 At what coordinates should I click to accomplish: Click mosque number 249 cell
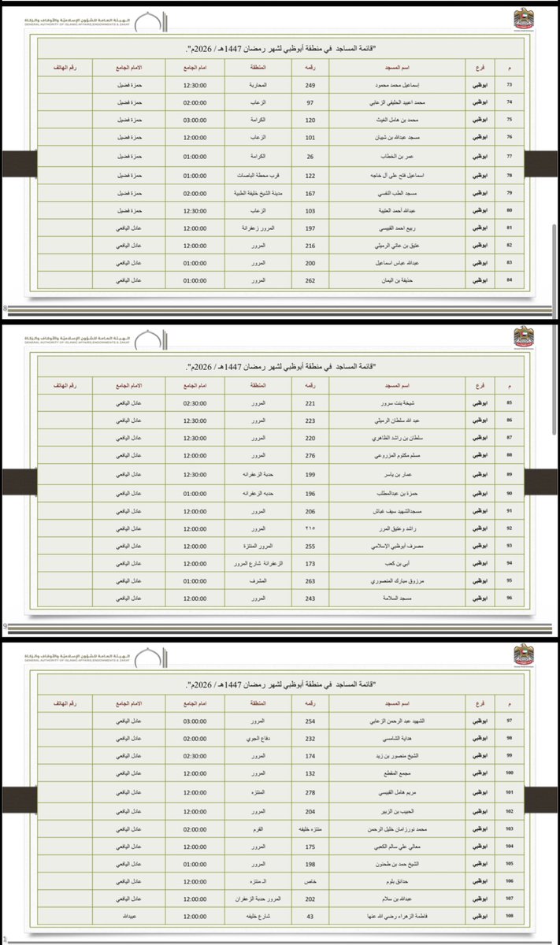pos(310,85)
